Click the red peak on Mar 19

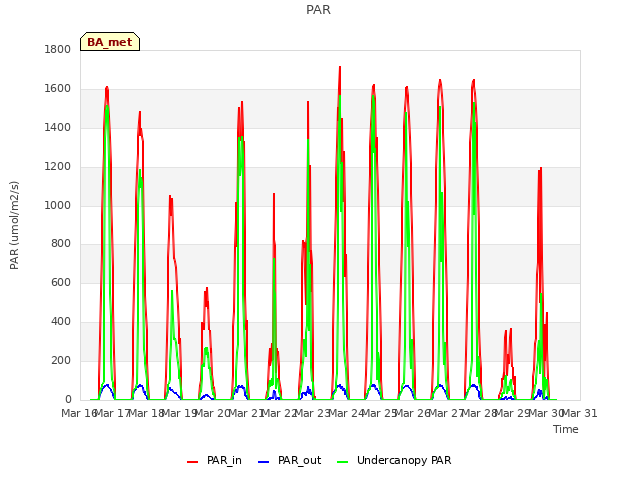point(207,289)
